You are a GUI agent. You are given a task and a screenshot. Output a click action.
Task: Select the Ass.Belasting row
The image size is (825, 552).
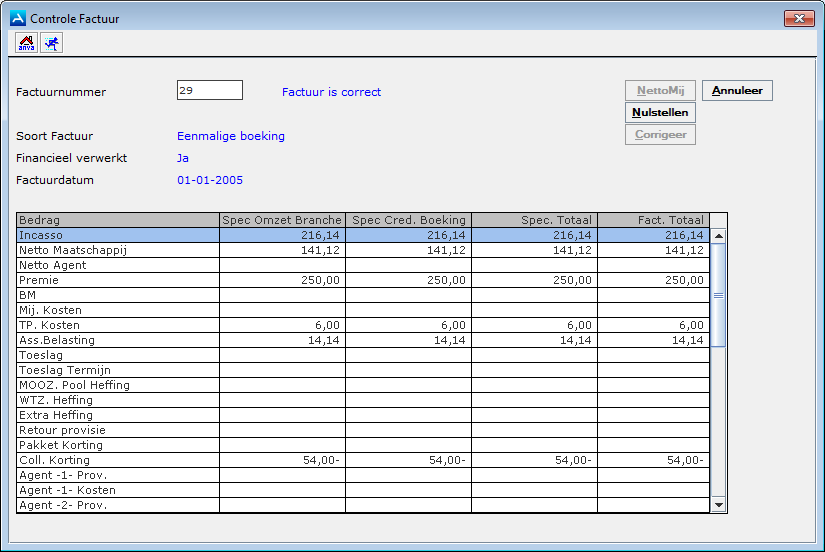point(118,340)
